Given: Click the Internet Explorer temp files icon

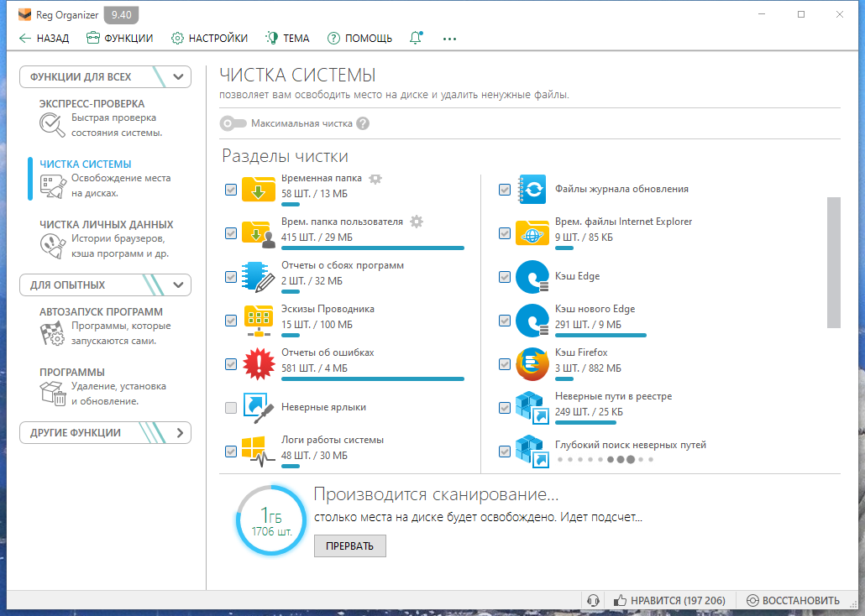Looking at the screenshot, I should point(532,233).
